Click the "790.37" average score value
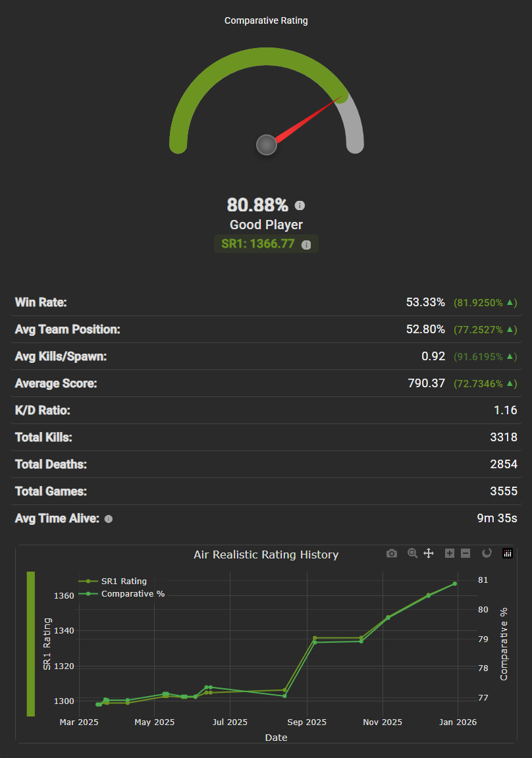The width and height of the screenshot is (532, 758). pyautogui.click(x=426, y=384)
